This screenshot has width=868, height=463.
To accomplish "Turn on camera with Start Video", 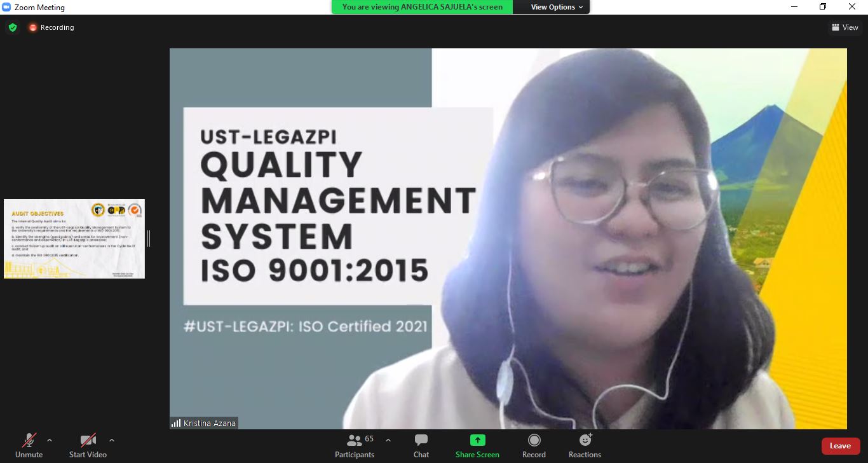I will tap(88, 445).
